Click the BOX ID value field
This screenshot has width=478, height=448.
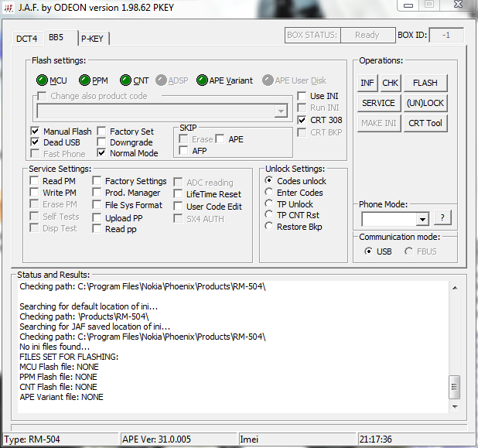446,35
